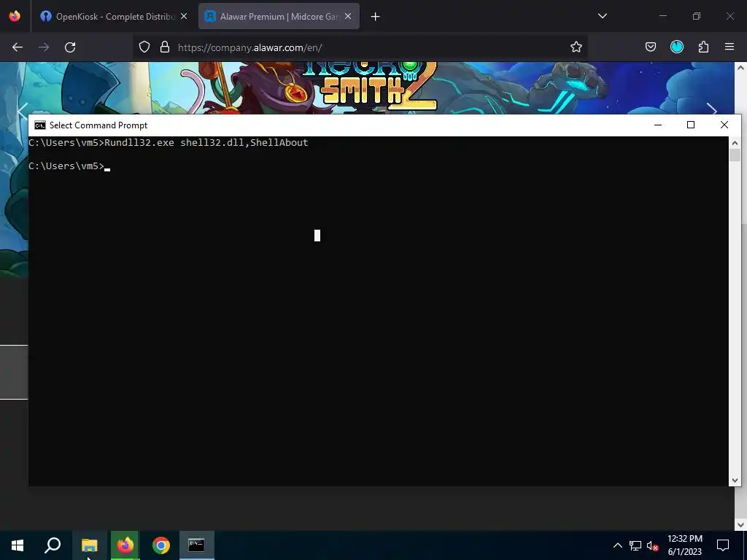The width and height of the screenshot is (747, 560).
Task: Switch to Firefox in the taskbar
Action: (x=125, y=545)
